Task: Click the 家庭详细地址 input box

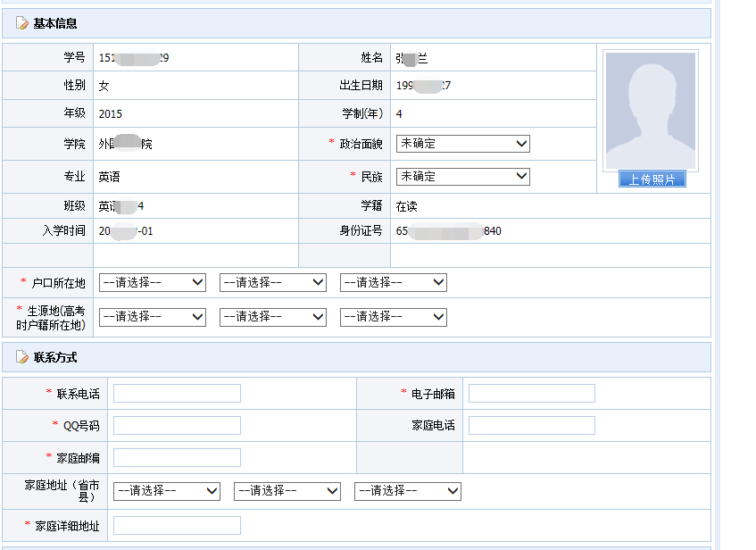Action: [x=177, y=526]
